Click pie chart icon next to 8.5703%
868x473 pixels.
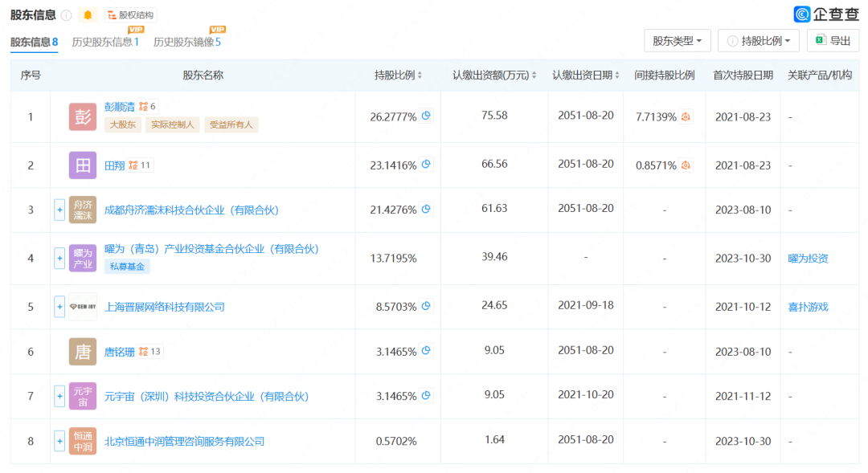(x=426, y=305)
